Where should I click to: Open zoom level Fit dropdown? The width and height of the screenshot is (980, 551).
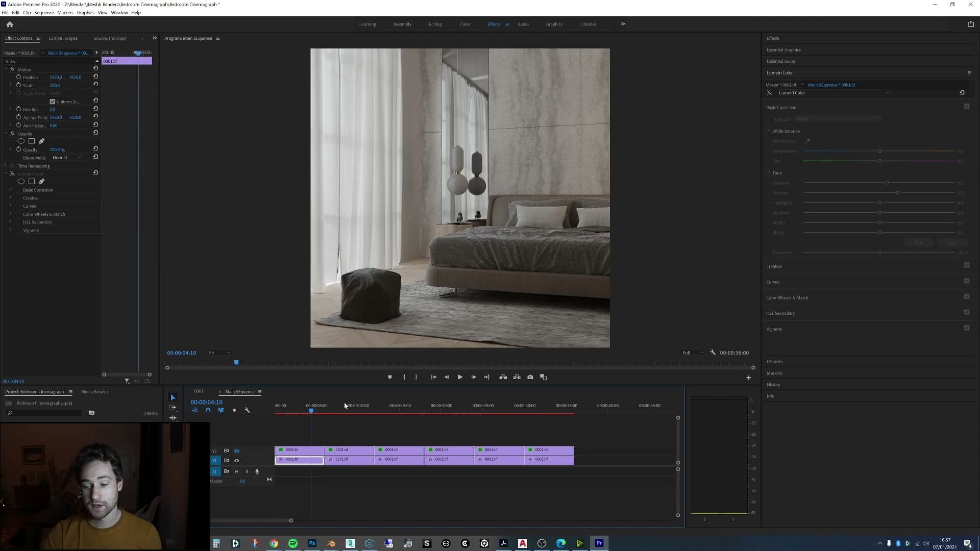point(219,353)
